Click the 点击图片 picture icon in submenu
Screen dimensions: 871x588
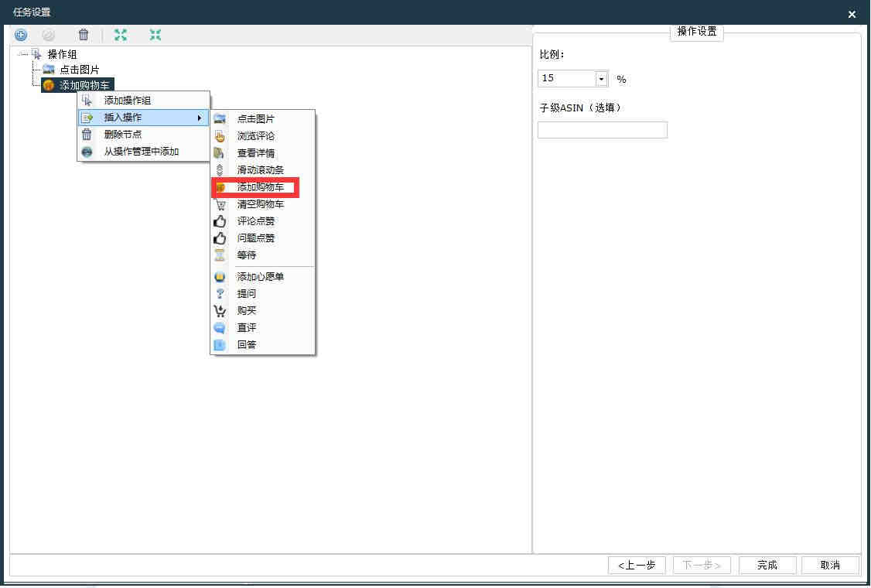coord(220,119)
